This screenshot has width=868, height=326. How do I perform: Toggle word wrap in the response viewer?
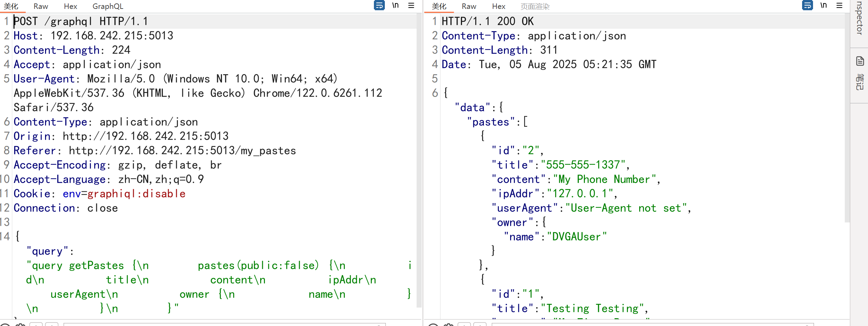[x=807, y=5]
